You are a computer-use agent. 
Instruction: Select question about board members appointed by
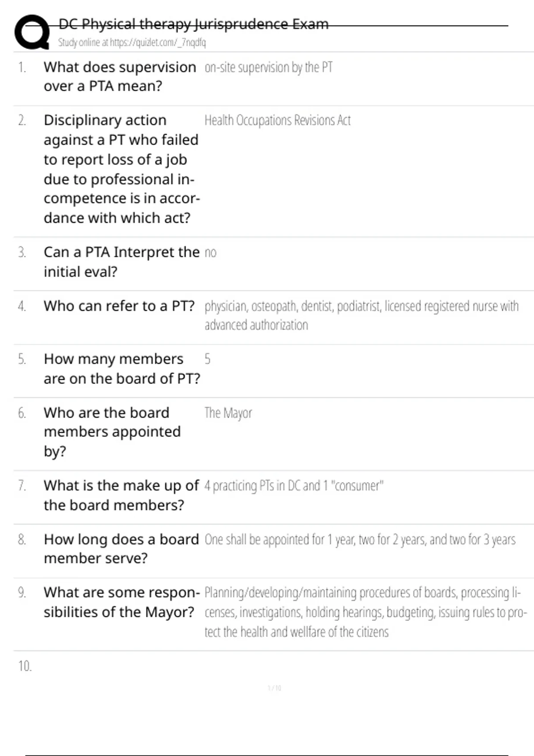point(112,431)
